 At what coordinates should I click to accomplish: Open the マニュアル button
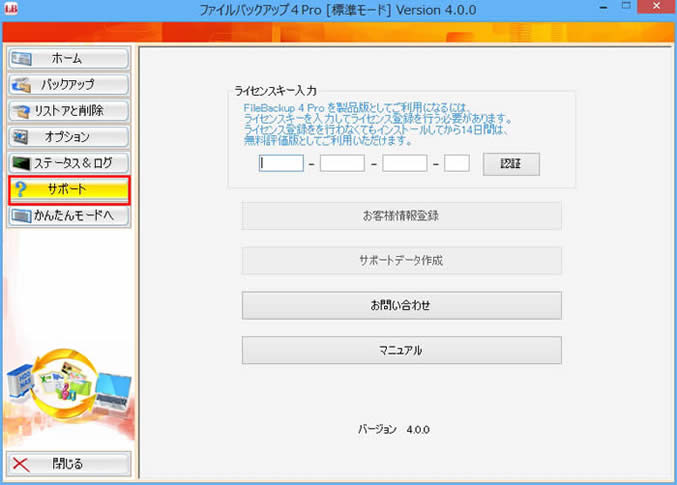[402, 350]
